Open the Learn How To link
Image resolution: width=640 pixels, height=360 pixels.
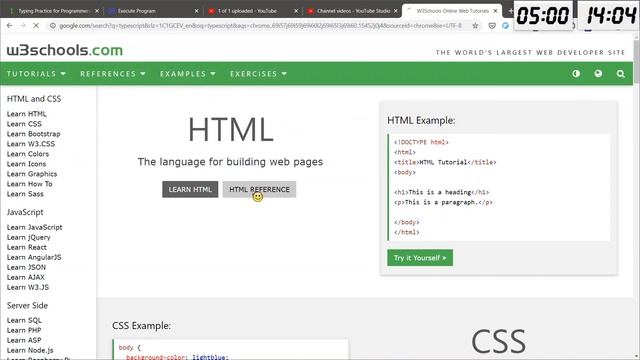(x=29, y=184)
